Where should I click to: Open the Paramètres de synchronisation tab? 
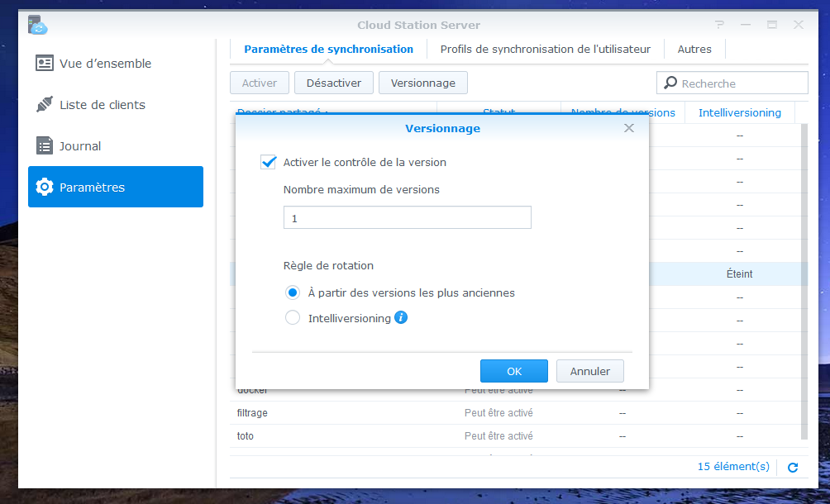tap(329, 50)
